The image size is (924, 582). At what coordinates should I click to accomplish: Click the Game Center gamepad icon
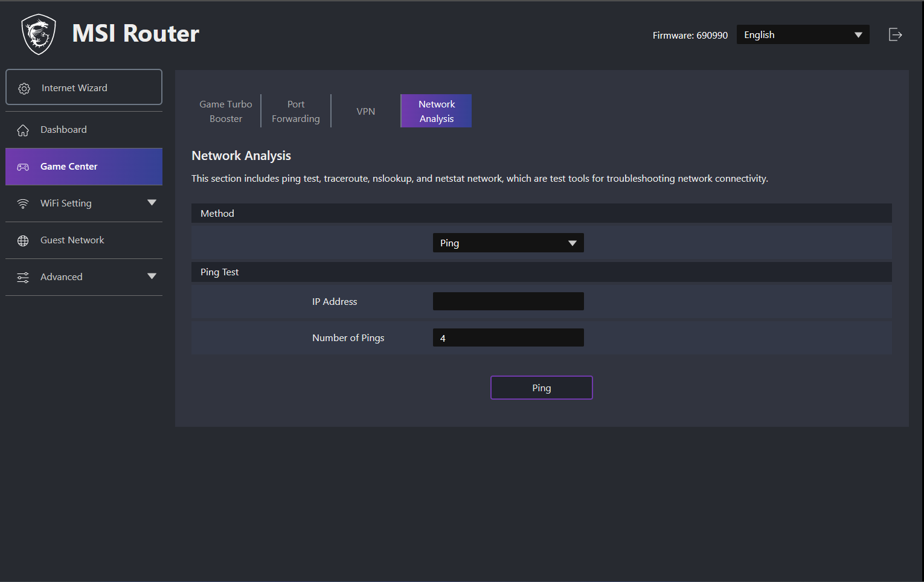(x=23, y=167)
